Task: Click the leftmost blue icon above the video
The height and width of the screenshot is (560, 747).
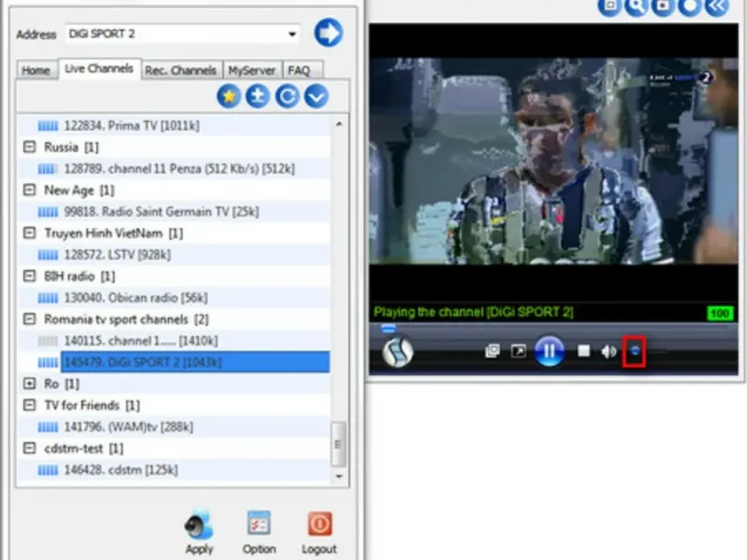Action: pyautogui.click(x=610, y=6)
